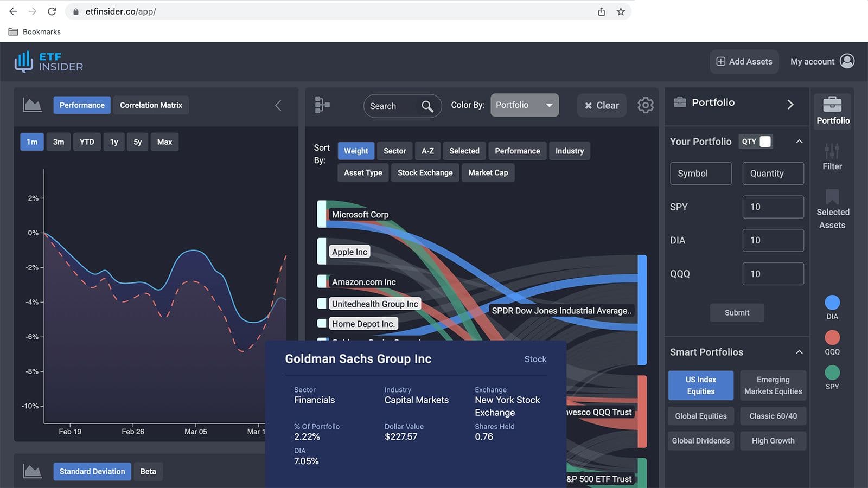Open the settings gear in the diagram toolbar
Screen dimensions: 868x488
(645, 105)
